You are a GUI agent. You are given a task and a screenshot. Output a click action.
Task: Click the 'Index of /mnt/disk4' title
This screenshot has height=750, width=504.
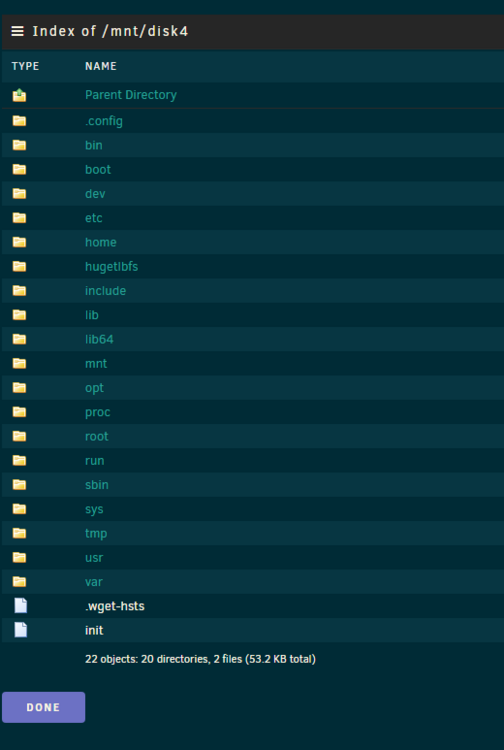tap(110, 31)
